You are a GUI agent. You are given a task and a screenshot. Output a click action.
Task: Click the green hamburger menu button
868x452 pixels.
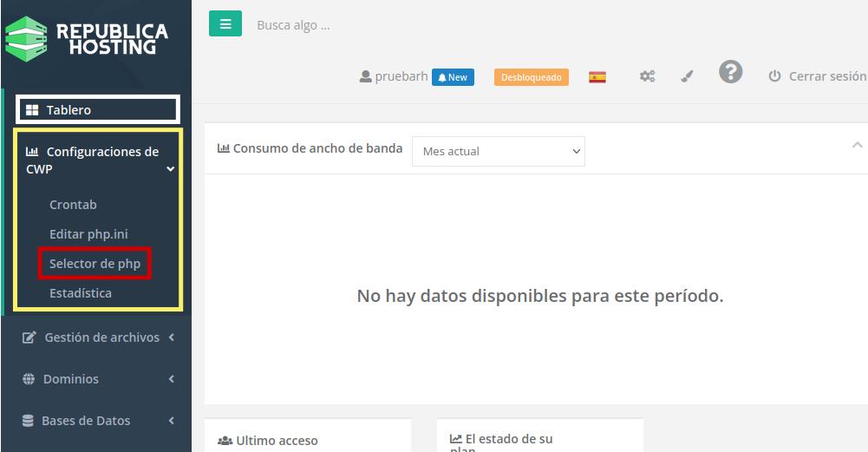point(225,24)
